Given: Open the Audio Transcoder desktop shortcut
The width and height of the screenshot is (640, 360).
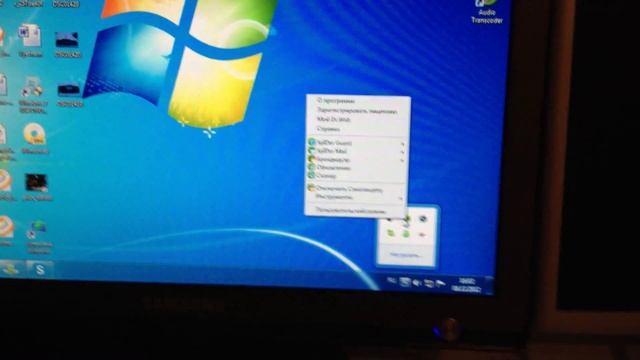Looking at the screenshot, I should point(486,12).
